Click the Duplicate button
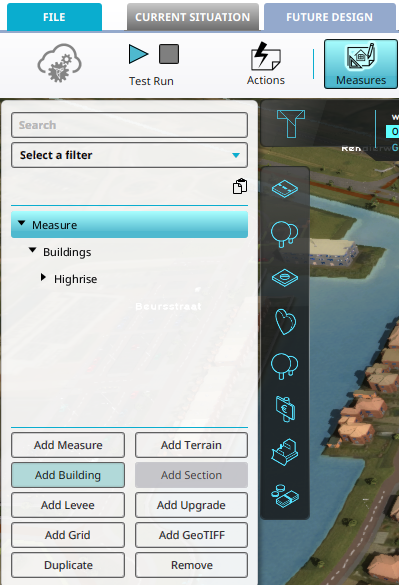This screenshot has height=585, width=399. pos(68,565)
